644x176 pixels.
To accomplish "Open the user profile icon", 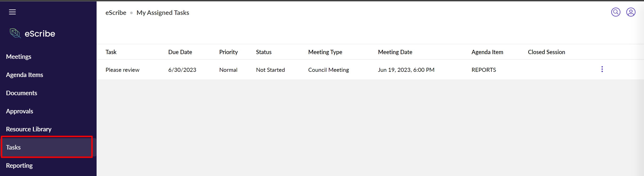I will click(x=630, y=12).
